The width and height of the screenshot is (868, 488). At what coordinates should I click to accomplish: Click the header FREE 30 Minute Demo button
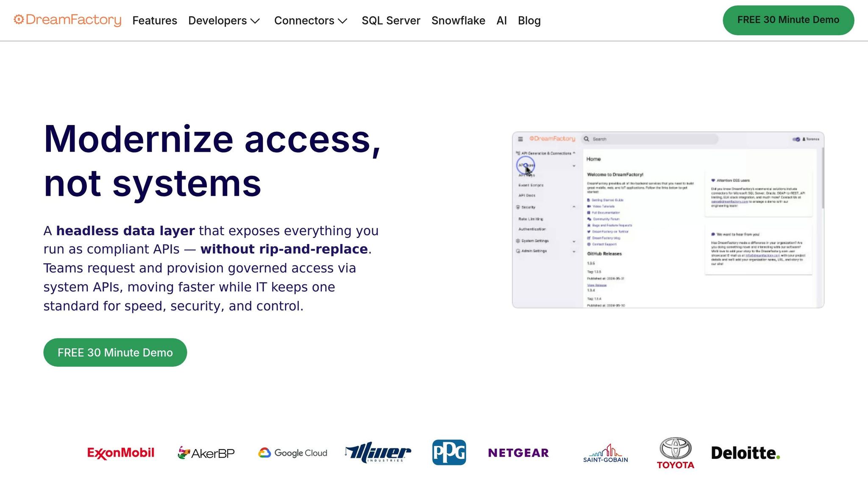coord(788,20)
